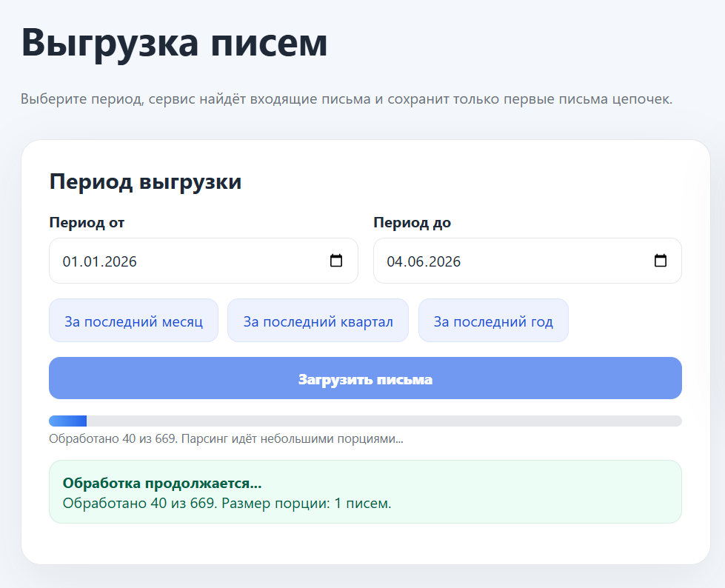The width and height of the screenshot is (725, 588).
Task: Select 'За последний квартал' preset
Action: [x=318, y=321]
